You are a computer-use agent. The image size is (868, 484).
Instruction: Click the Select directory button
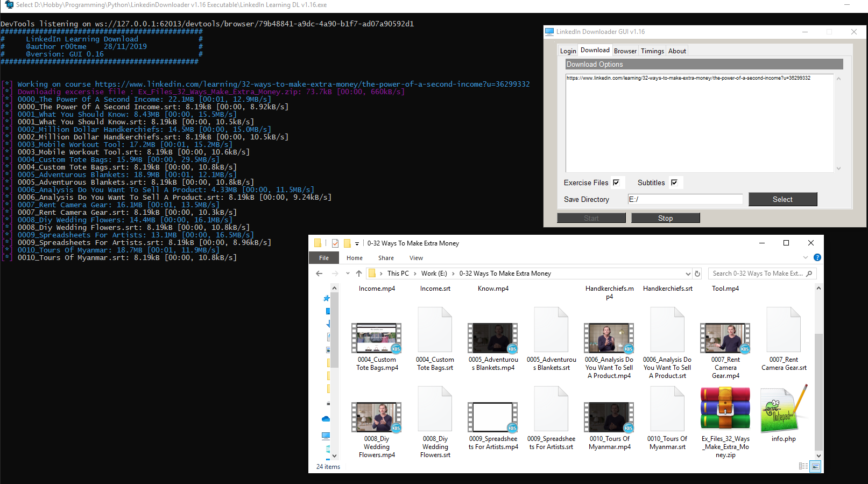[x=782, y=199]
